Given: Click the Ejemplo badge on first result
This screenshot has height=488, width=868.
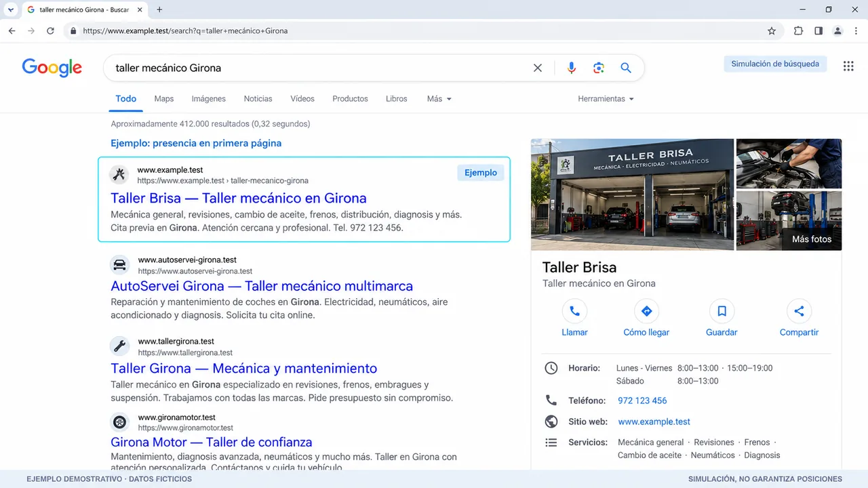Looking at the screenshot, I should coord(481,173).
